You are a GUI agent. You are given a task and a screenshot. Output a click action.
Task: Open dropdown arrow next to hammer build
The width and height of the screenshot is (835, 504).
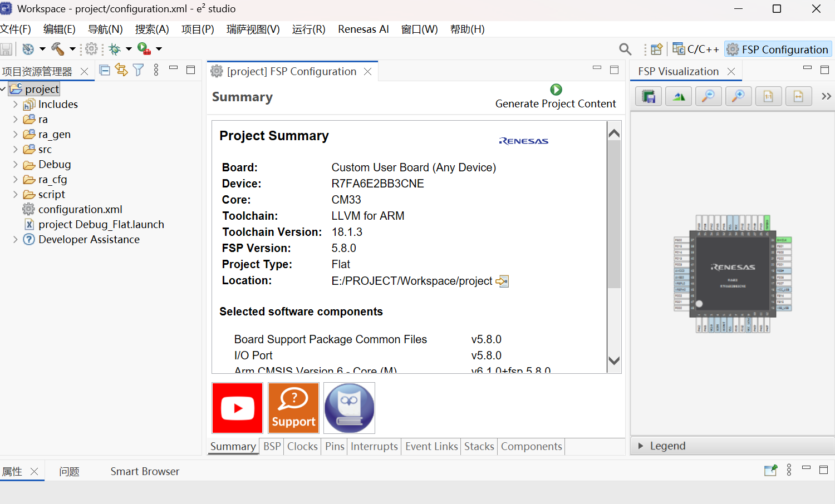pos(72,49)
